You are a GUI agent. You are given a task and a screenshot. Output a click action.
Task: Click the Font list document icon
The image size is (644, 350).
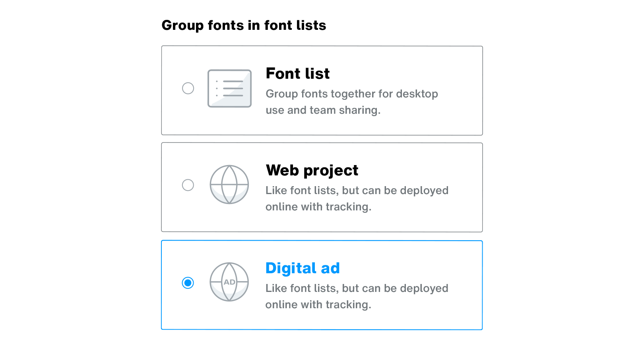(229, 88)
